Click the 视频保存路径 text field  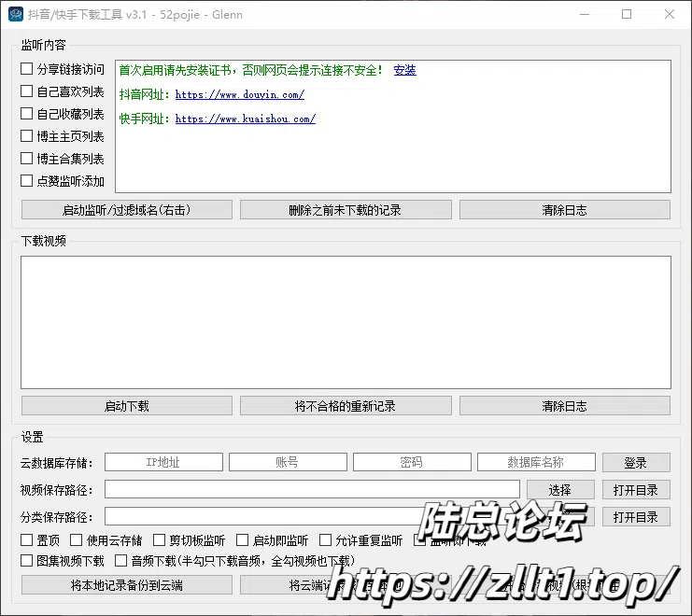(x=312, y=489)
